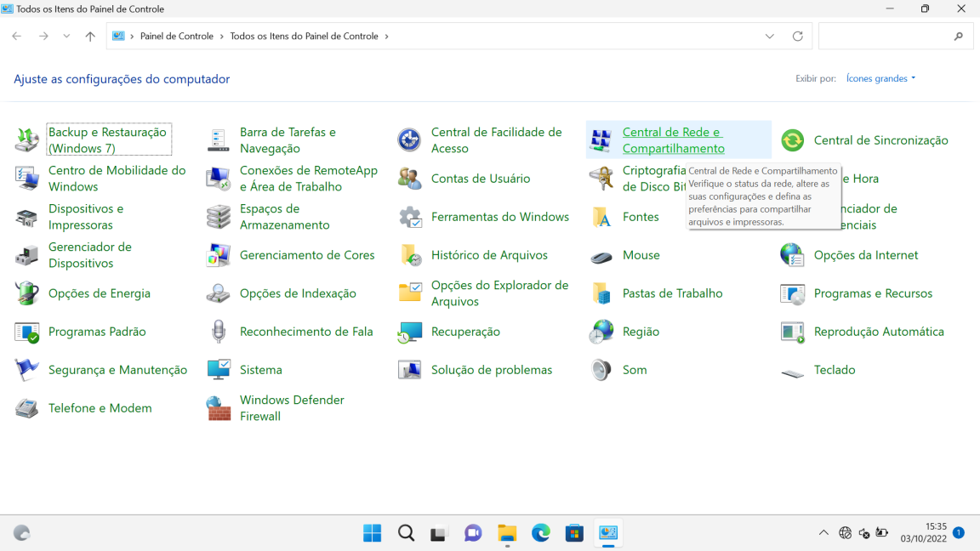Open the Exibir por Ícones grandes dropdown
Image resolution: width=980 pixels, height=551 pixels.
point(880,78)
